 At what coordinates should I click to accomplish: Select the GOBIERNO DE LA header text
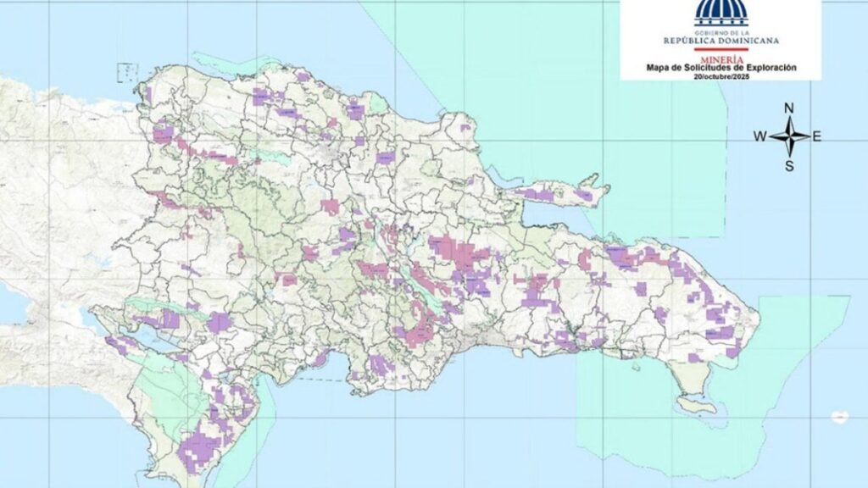coord(721,33)
